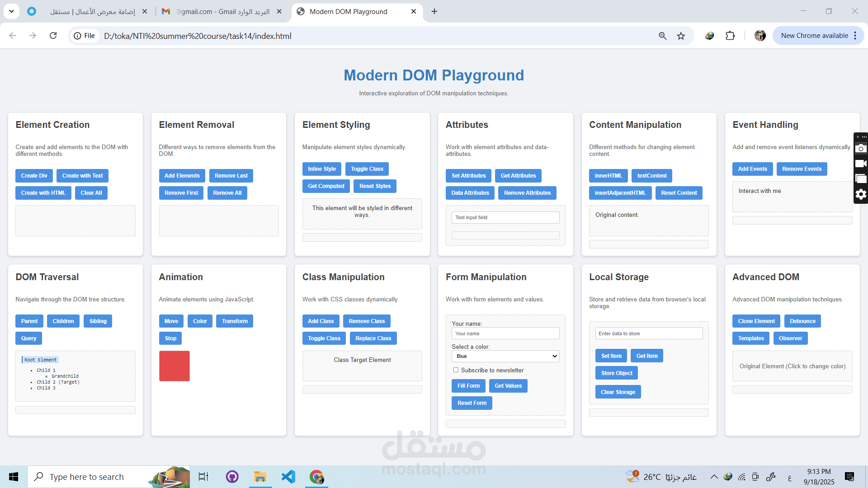Open Visual Studio Code from taskbar
Screen dimensions: 868x488
288,477
